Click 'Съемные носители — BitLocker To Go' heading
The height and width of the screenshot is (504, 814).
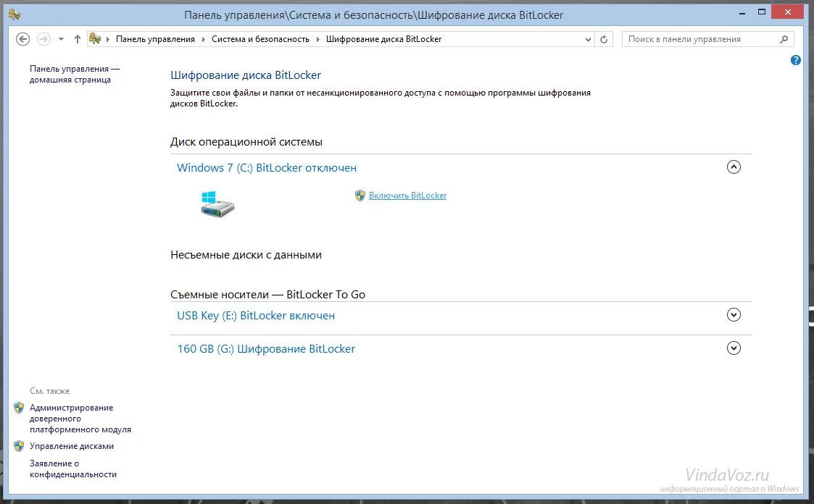(268, 295)
